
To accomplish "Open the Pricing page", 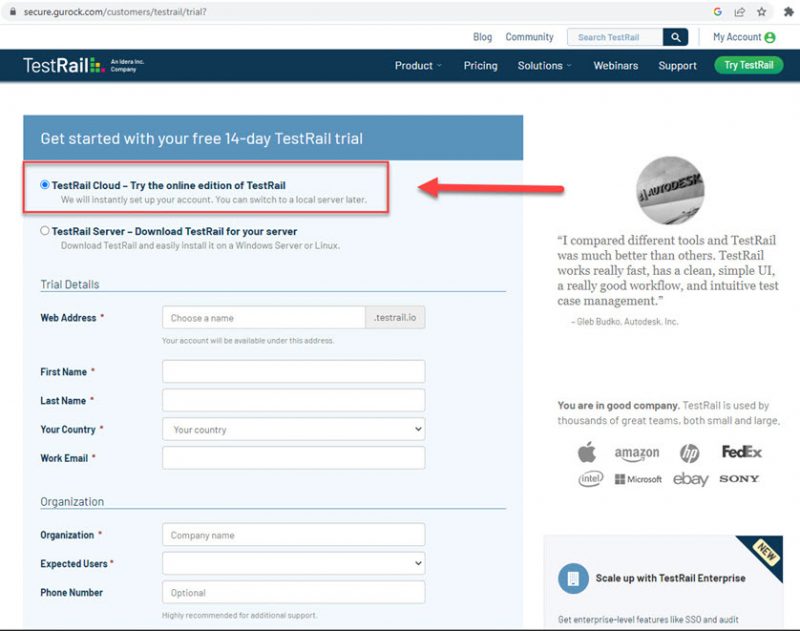I will pos(480,65).
